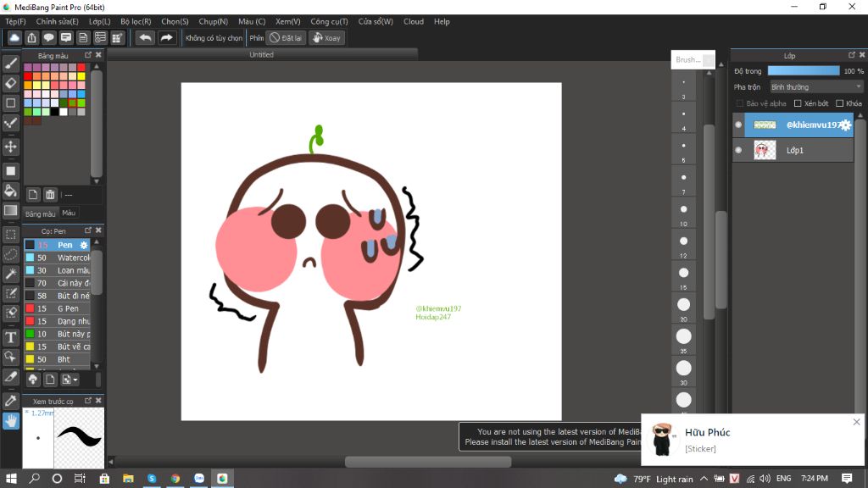Hide the Lớp1 layer visibility dot

click(738, 150)
